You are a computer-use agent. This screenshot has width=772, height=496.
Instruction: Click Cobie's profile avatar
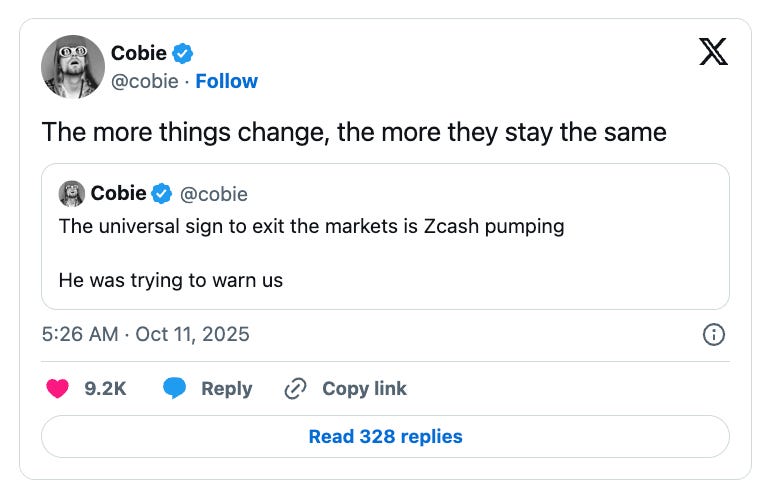pyautogui.click(x=73, y=67)
